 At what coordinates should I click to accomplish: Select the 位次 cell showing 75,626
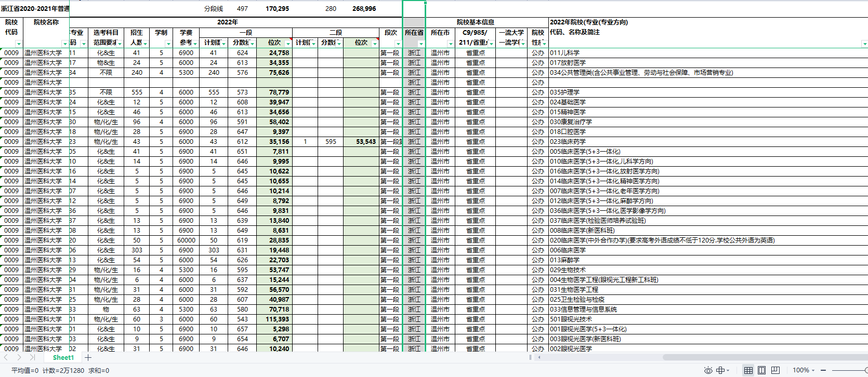(274, 73)
